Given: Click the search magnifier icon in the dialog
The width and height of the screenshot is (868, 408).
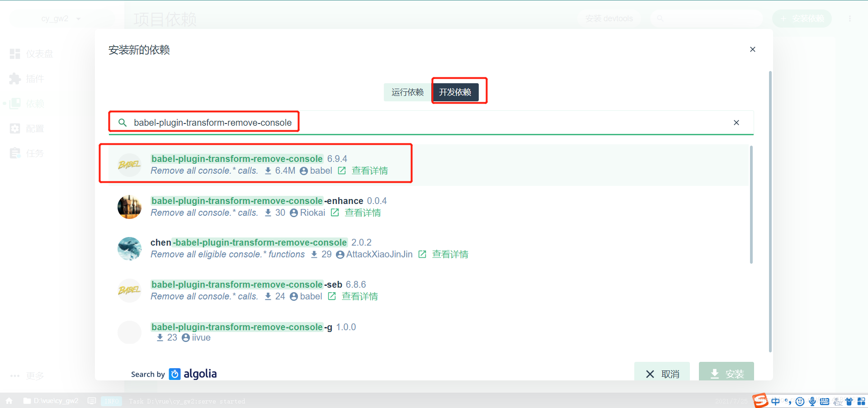Looking at the screenshot, I should (122, 123).
